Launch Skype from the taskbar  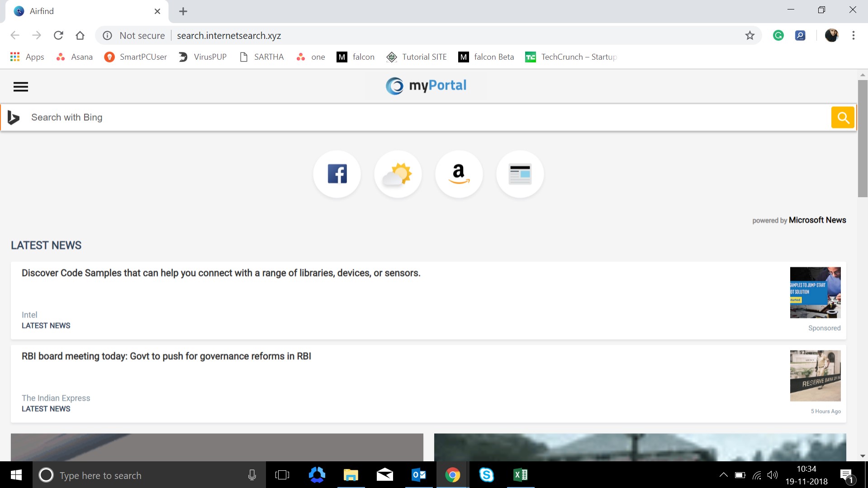pos(487,475)
